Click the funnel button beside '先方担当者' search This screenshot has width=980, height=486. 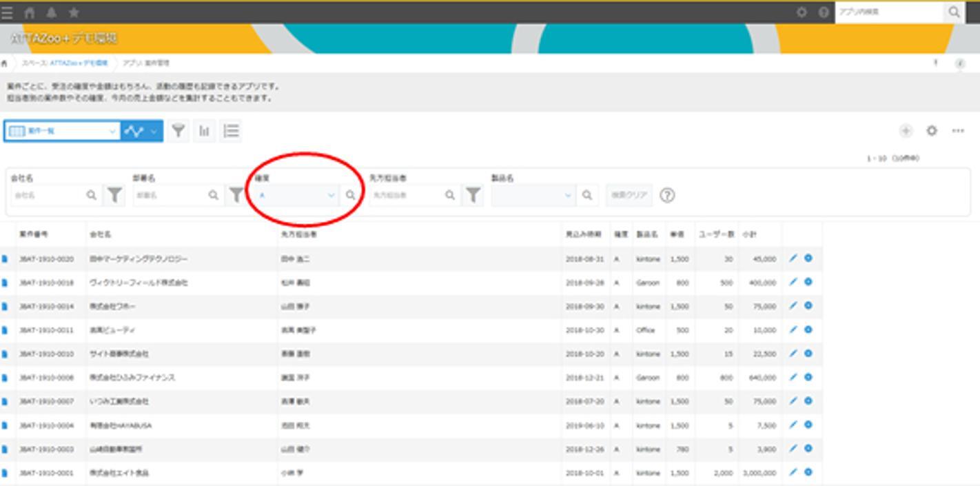473,195
